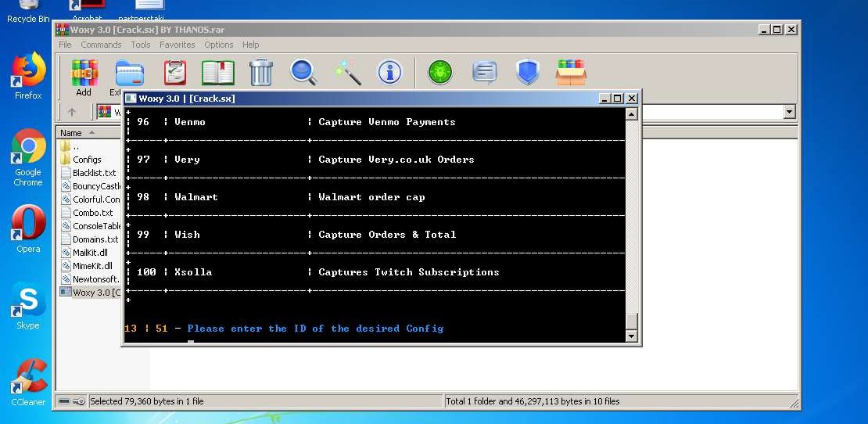Click the Venmo row in console
Viewport: 868px width, 424px height.
pyautogui.click(x=375, y=122)
